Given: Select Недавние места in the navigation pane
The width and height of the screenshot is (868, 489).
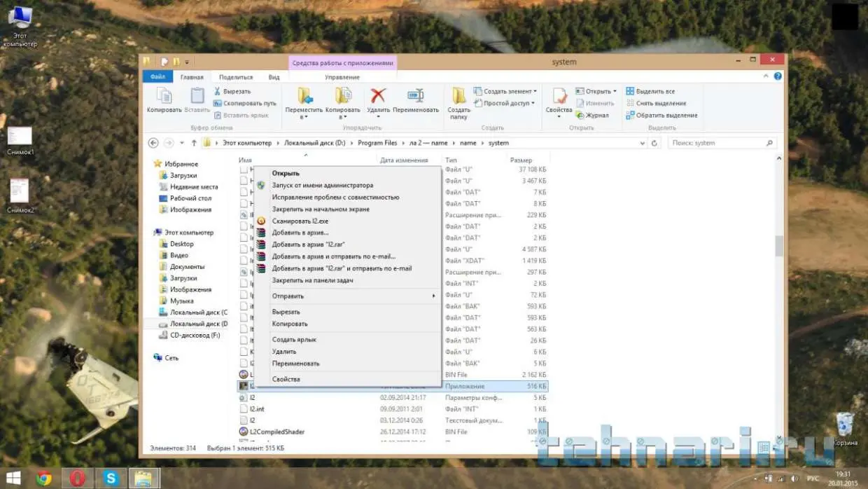Looking at the screenshot, I should click(189, 187).
